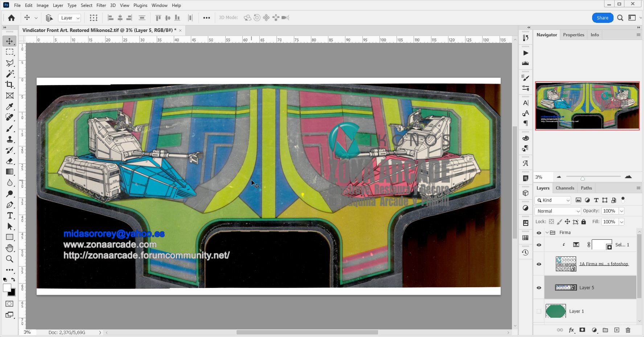Select the Crop tool
The width and height of the screenshot is (644, 337).
9,85
